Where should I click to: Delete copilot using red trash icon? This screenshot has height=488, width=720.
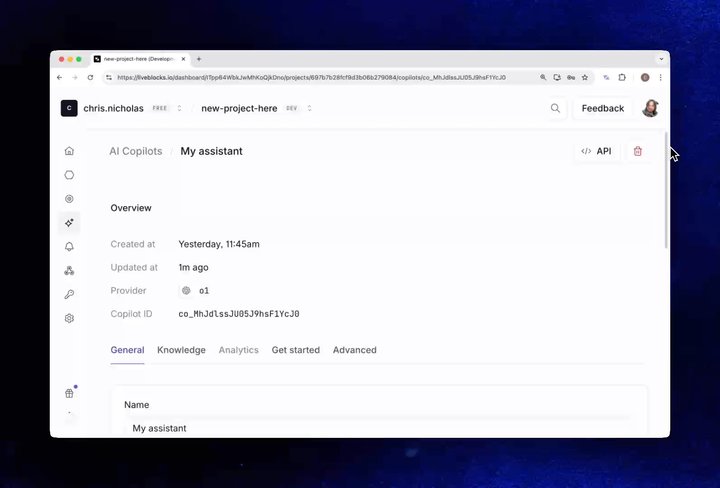(638, 151)
